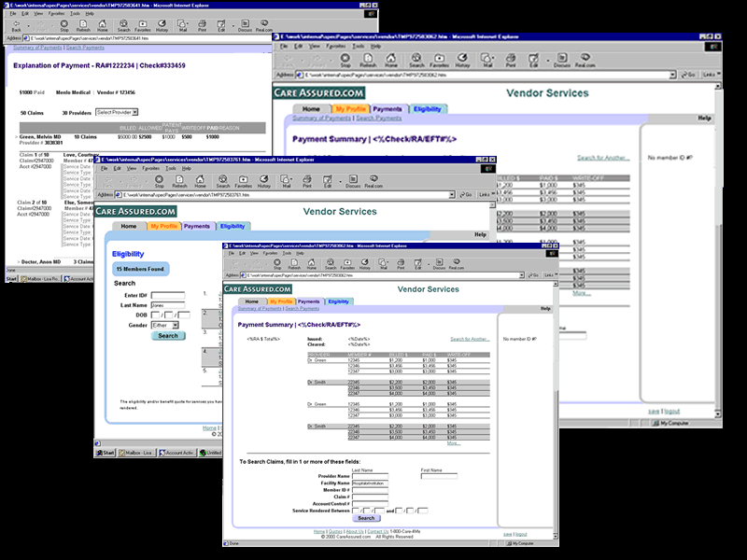Click 'logout' link in frontmost Payment Summary window
The image size is (747, 560).
[522, 534]
